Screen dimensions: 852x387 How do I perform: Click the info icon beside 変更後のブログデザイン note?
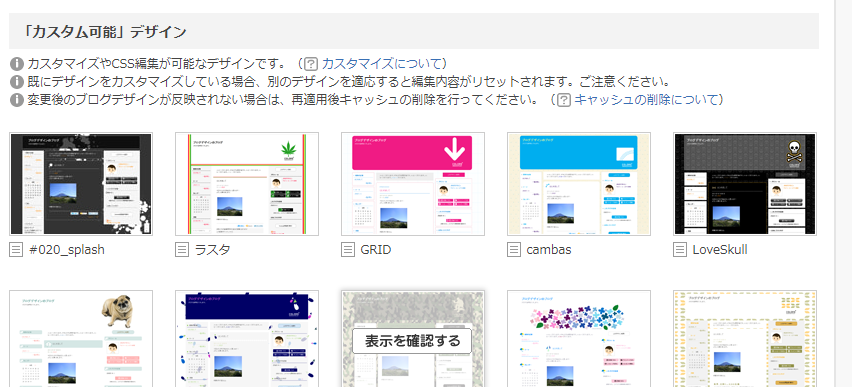pyautogui.click(x=17, y=100)
